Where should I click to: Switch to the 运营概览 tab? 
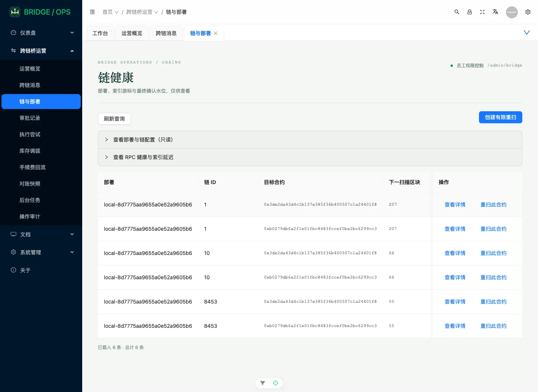(132, 33)
